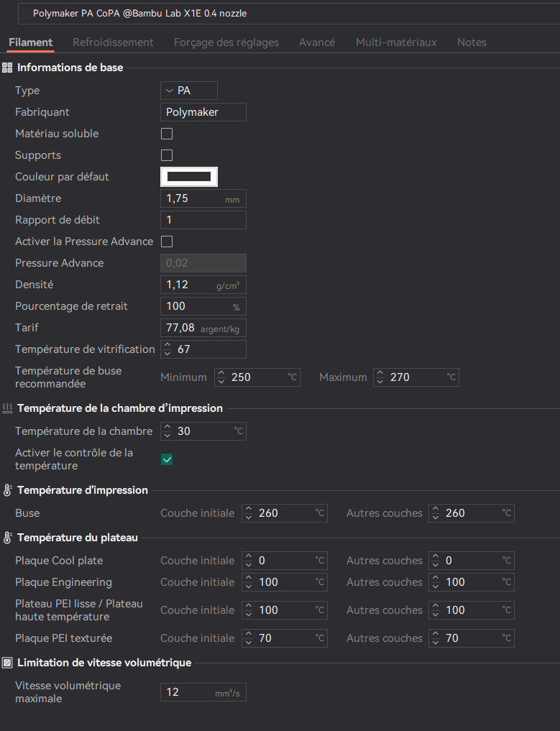The height and width of the screenshot is (731, 560).
Task: Click the Température du plateau thermometer icon
Action: coord(7,538)
